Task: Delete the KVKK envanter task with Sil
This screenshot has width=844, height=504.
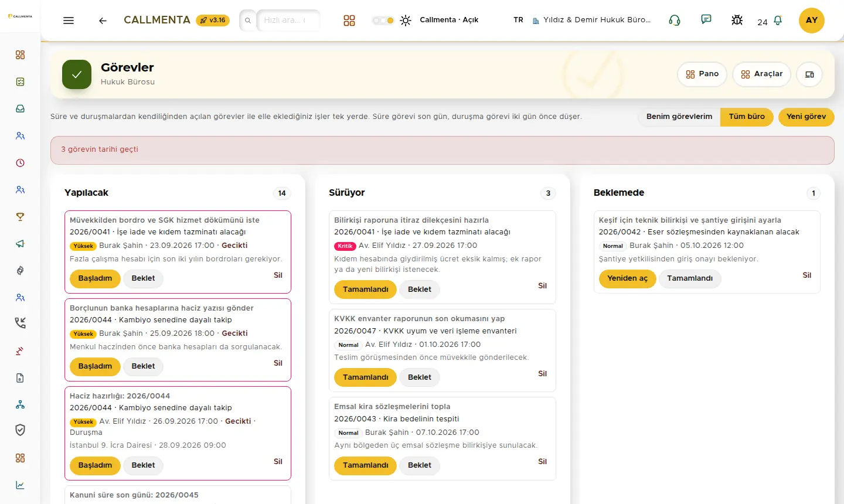Action: pyautogui.click(x=543, y=374)
